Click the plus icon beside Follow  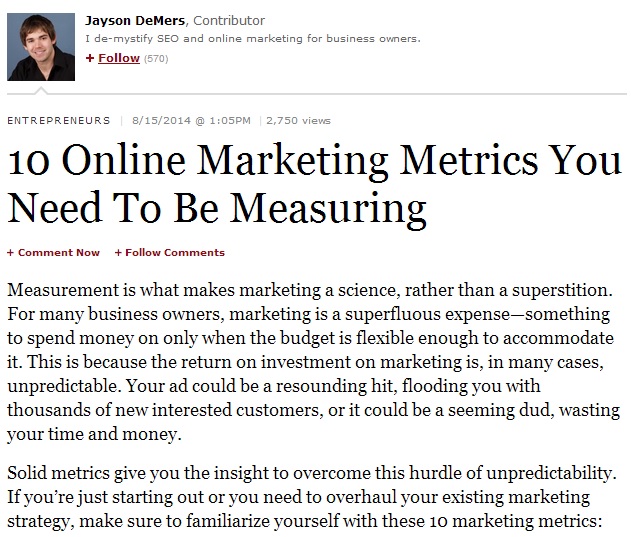coord(90,58)
